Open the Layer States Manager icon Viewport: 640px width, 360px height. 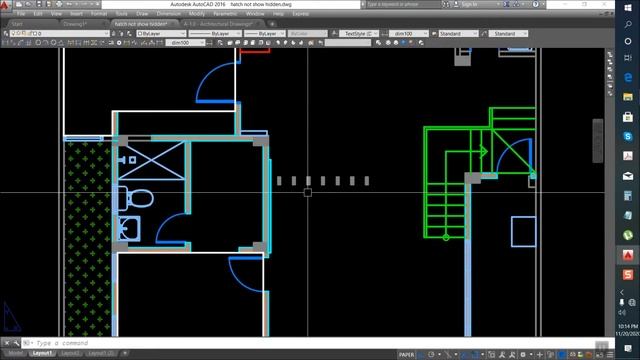pos(129,33)
